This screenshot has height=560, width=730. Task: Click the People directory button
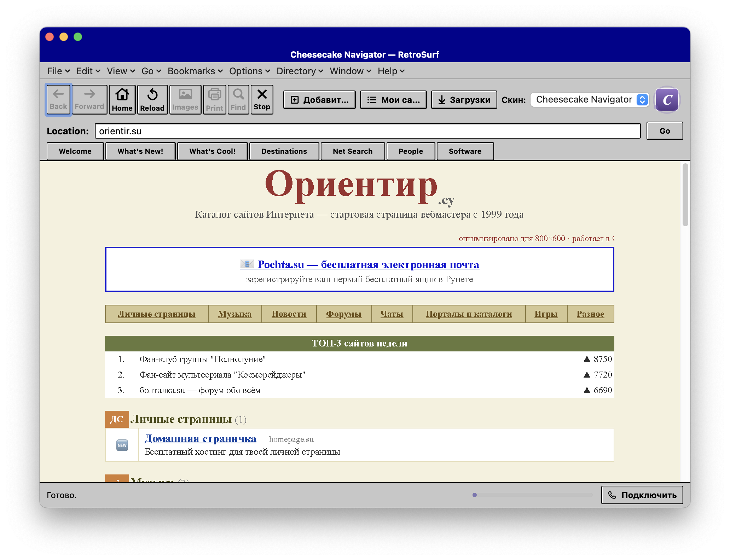tap(411, 151)
